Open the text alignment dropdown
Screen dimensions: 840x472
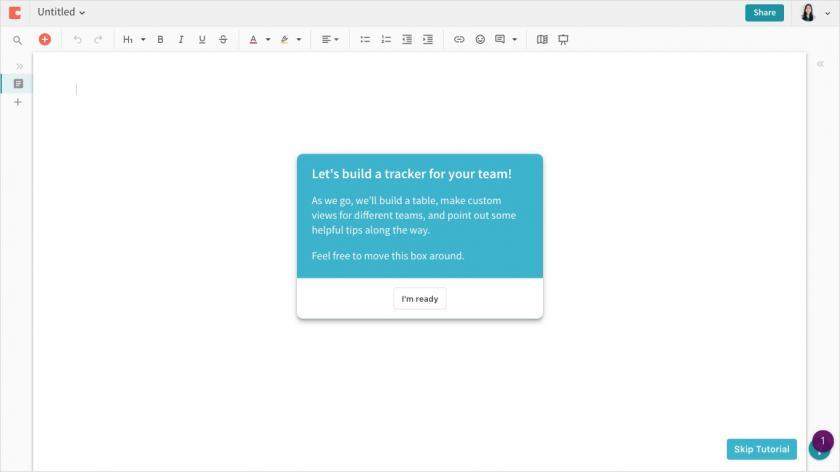tap(329, 39)
